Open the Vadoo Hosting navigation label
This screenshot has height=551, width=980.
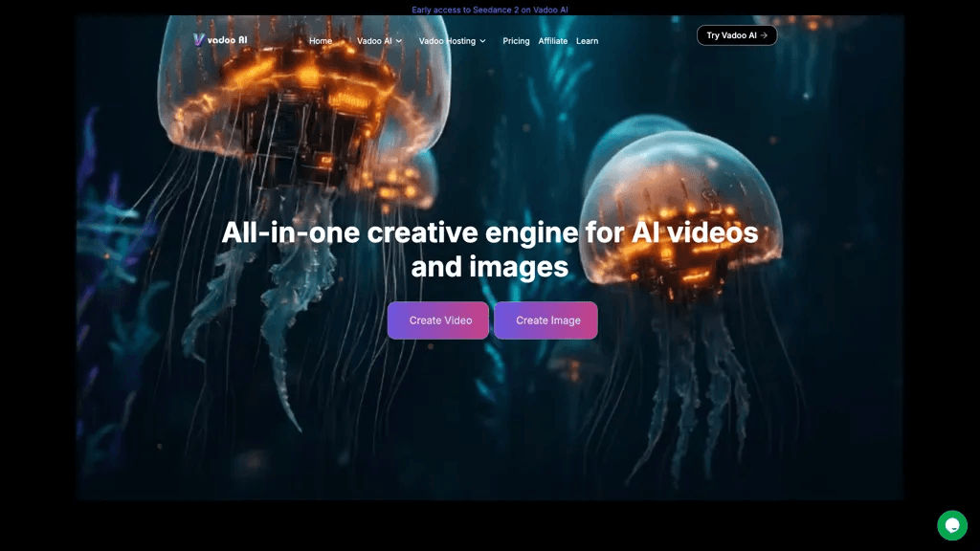(447, 41)
